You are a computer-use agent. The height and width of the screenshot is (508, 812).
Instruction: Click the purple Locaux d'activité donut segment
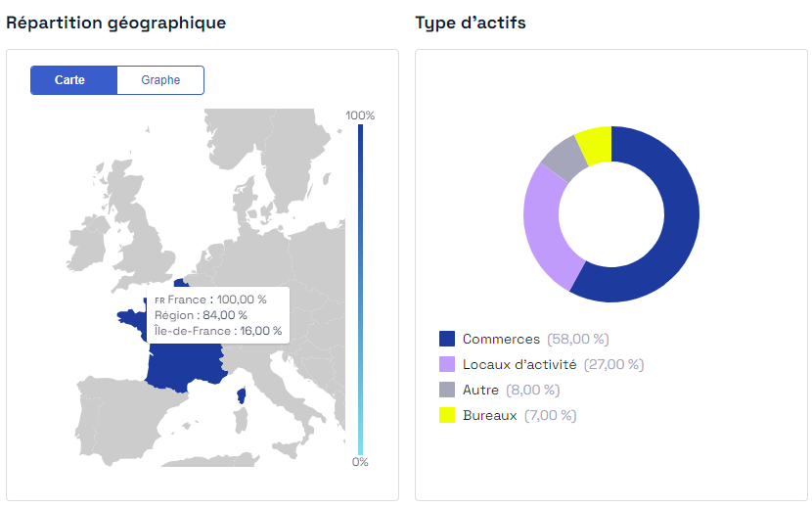(x=545, y=228)
